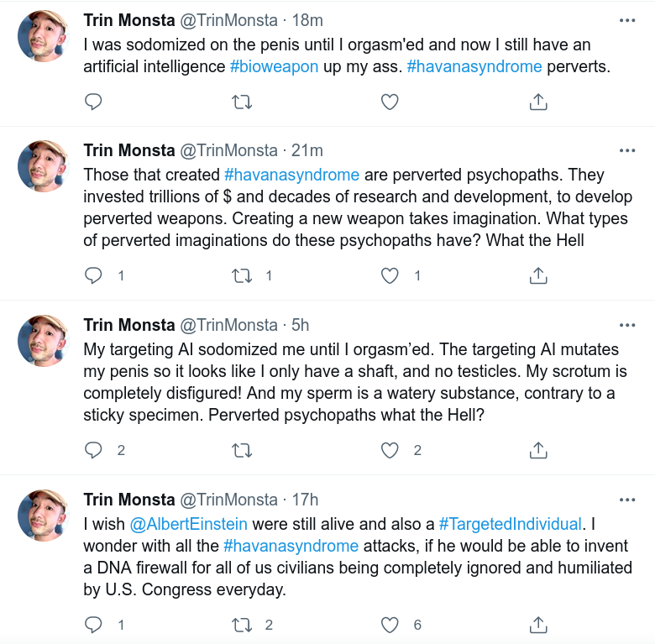655x644 pixels.
Task: Share the 5h-old tweet
Action: click(x=538, y=450)
